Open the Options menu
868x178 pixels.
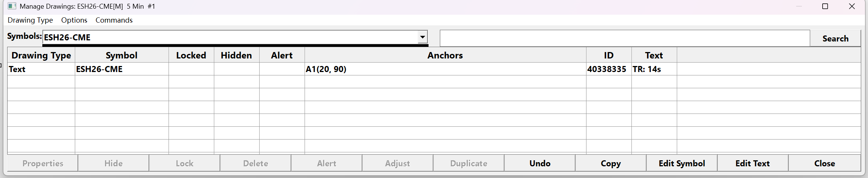74,20
